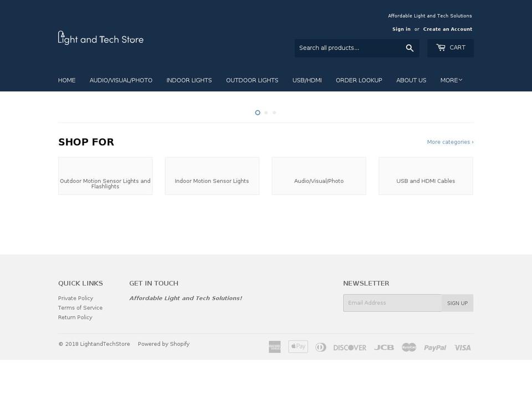Click the NEWSLETTER heading
The image size is (532, 399).
tap(366, 283)
